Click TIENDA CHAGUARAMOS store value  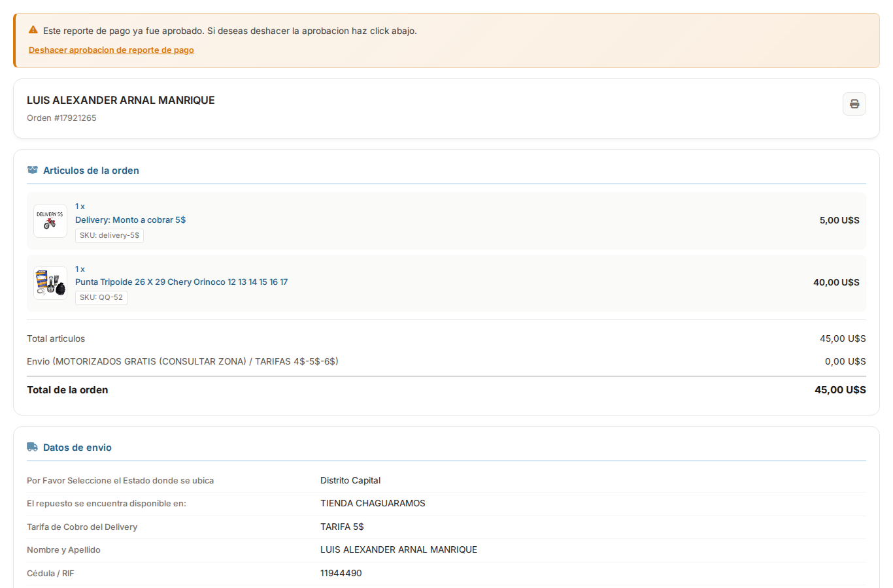pyautogui.click(x=373, y=503)
